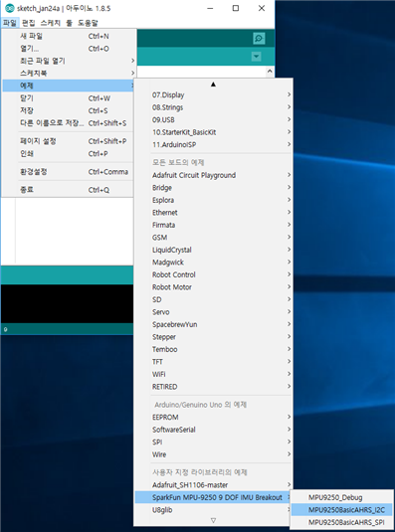Open Servo examples submenu
Viewport: 395px width, 532px height.
coord(213,312)
